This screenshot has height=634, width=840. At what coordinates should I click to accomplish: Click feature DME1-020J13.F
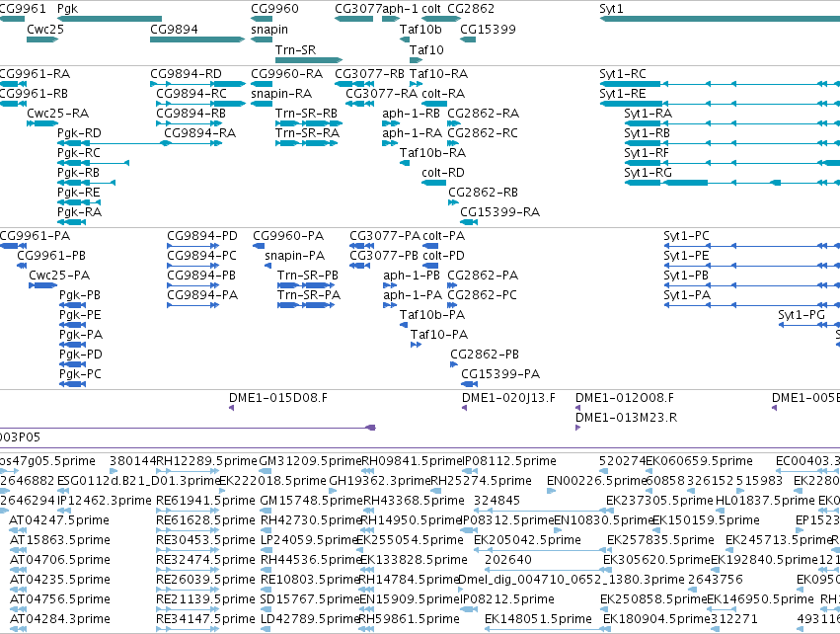(465, 408)
